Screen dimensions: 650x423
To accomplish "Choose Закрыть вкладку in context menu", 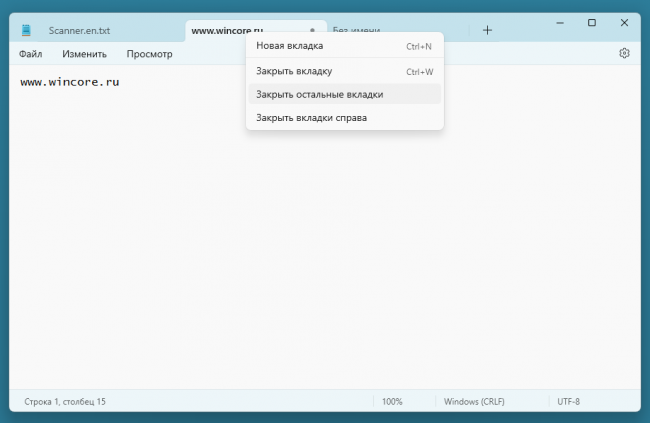I will (x=345, y=71).
